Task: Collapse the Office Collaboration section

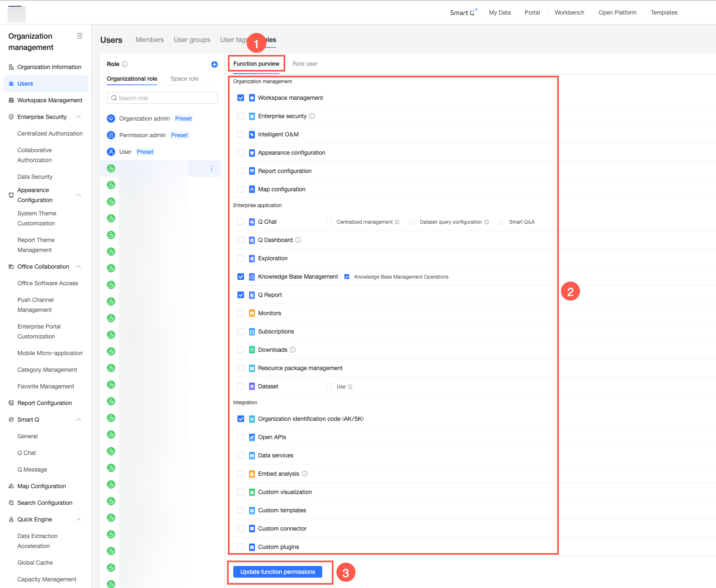Action: click(x=79, y=267)
